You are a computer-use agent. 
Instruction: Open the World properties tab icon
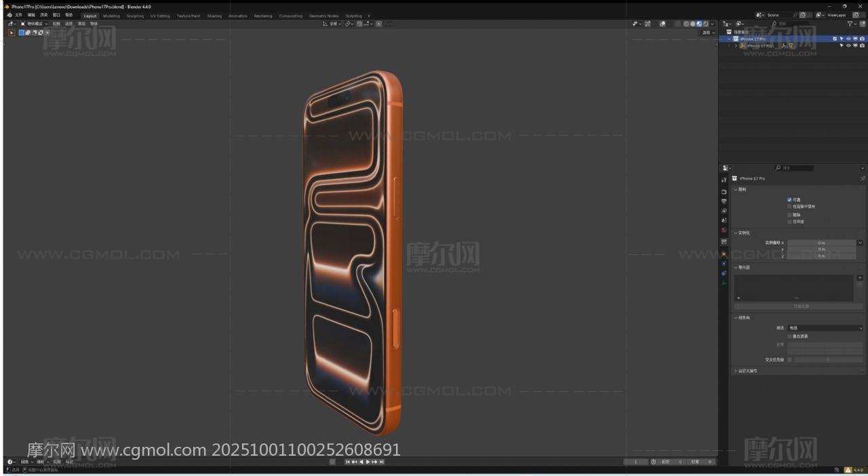(724, 231)
